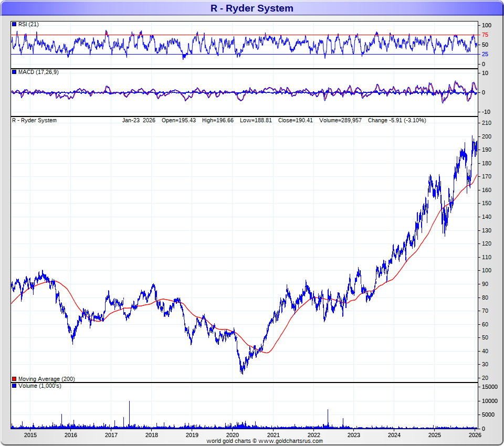Click the red Moving Average legend square
Screen dimensions: 504x446
[x=14, y=379]
